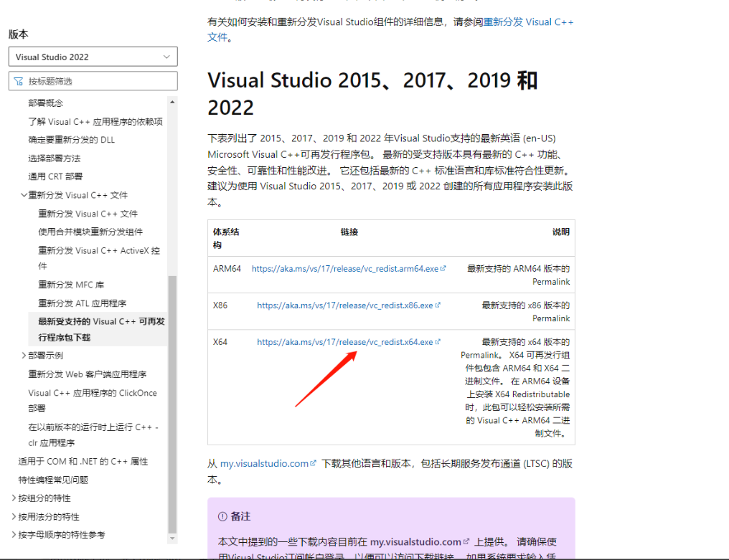Screen dimensions: 729x560
Task: Click description 最新支持的 ARM64 版本的 Permalink
Action: [518, 275]
